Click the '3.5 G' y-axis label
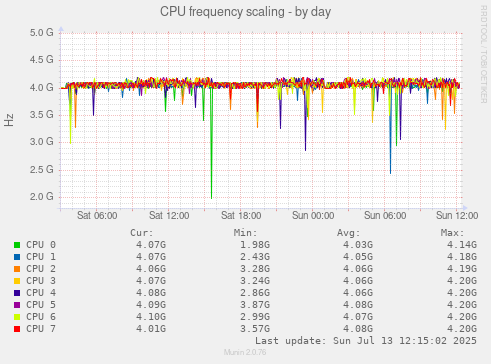The width and height of the screenshot is (491, 364). pos(41,115)
